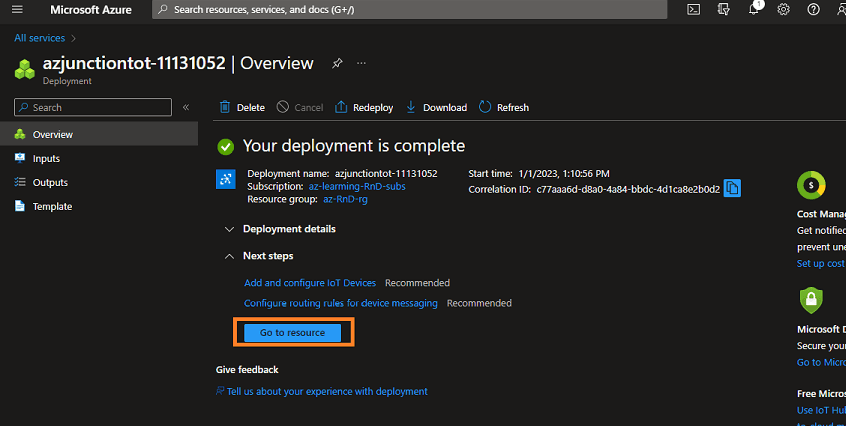
Task: Open All services breadcrumb link
Action: (x=39, y=38)
